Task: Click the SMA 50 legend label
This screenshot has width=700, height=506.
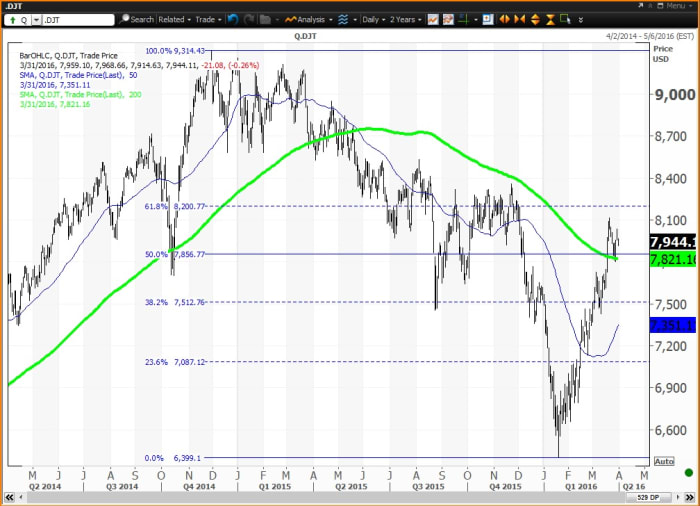Action: (78, 75)
